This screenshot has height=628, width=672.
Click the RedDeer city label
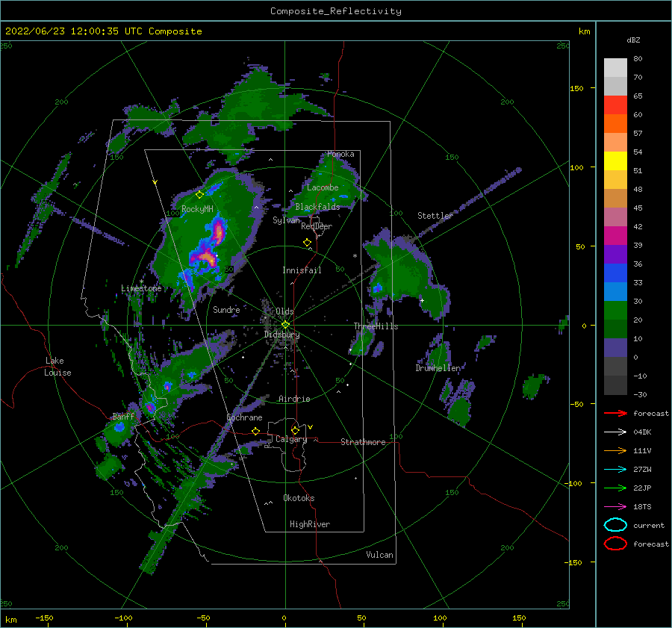click(317, 226)
